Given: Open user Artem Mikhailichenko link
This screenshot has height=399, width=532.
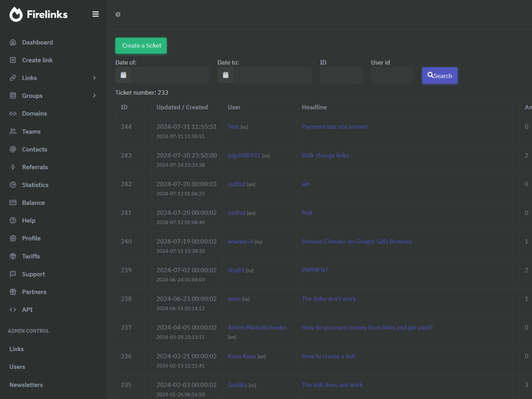Looking at the screenshot, I should click(257, 327).
